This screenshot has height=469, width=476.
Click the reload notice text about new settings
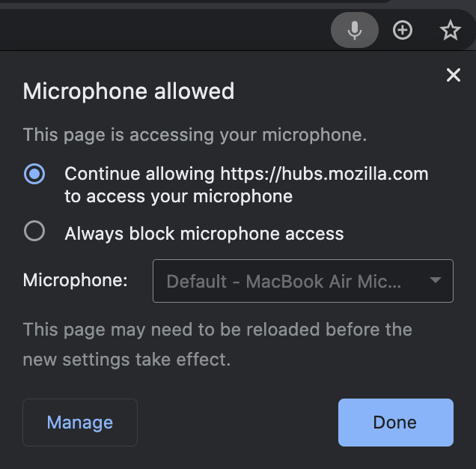pos(217,345)
